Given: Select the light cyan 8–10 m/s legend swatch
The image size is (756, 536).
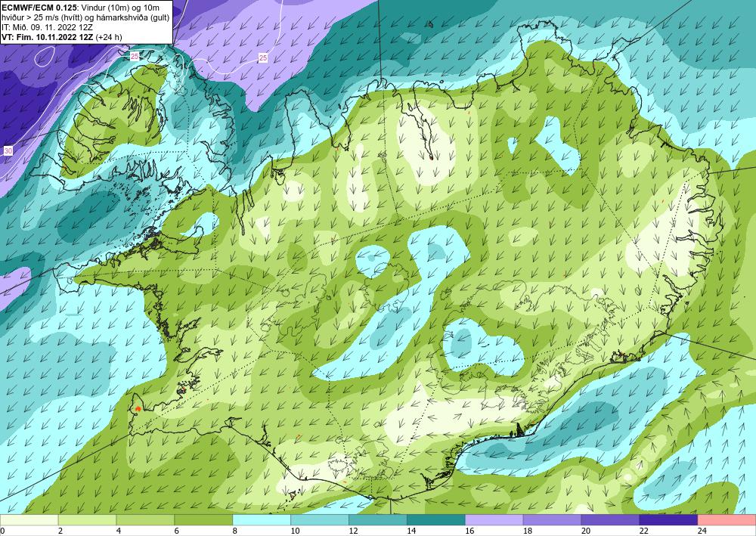Looking at the screenshot, I should click(x=262, y=520).
